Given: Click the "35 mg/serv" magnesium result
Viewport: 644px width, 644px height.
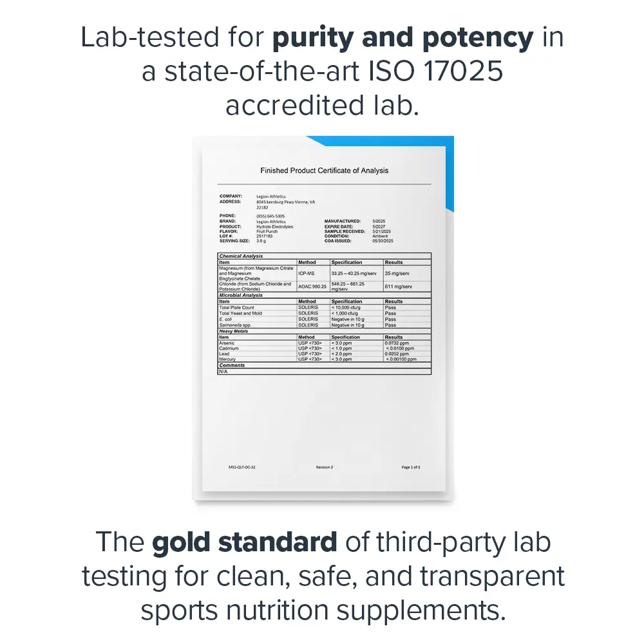Looking at the screenshot, I should click(x=397, y=274).
